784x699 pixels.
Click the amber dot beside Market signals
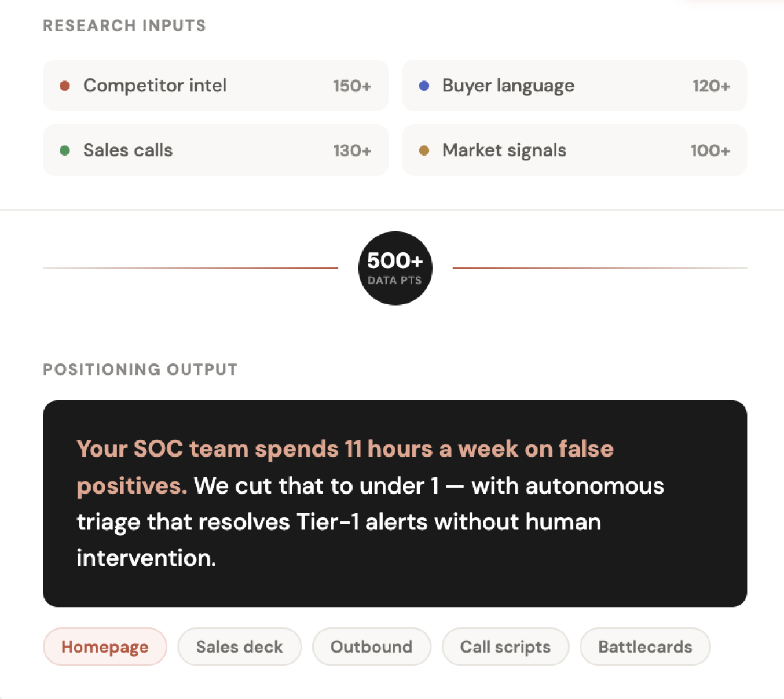click(424, 150)
